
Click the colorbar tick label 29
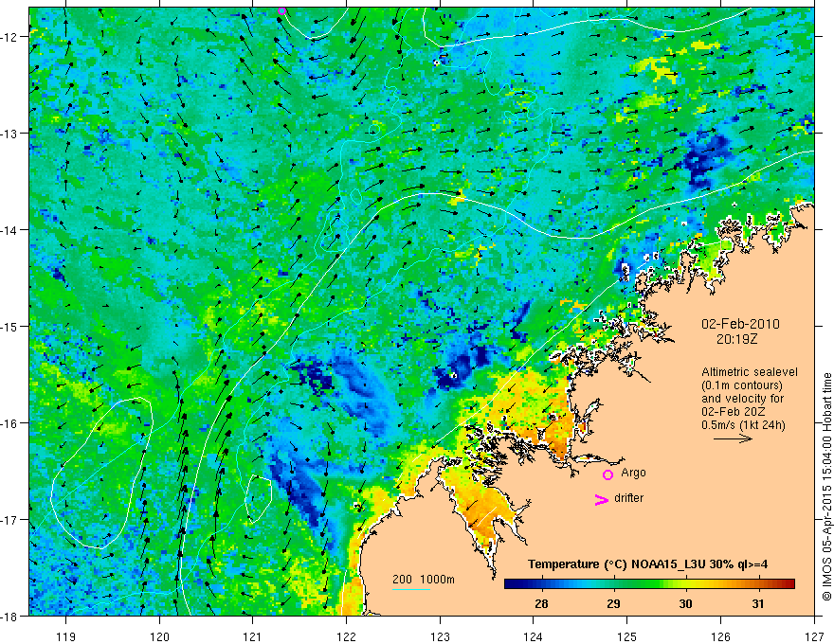pyautogui.click(x=613, y=604)
